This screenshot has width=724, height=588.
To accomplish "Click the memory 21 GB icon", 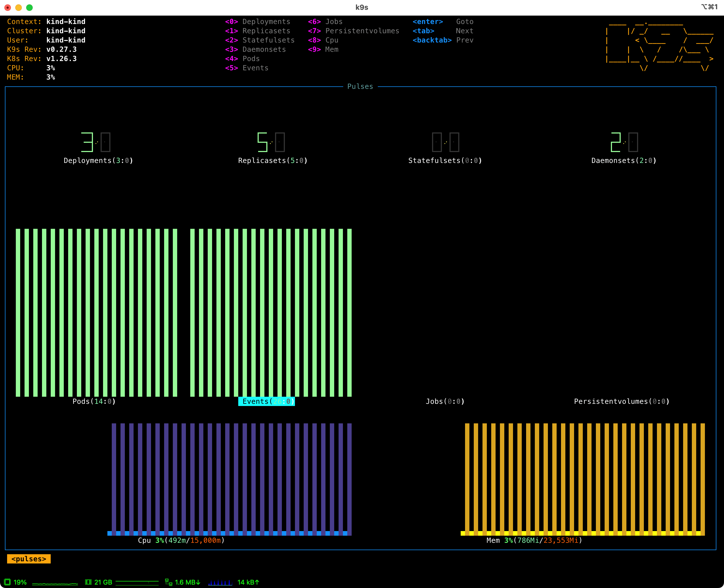I will pyautogui.click(x=88, y=582).
